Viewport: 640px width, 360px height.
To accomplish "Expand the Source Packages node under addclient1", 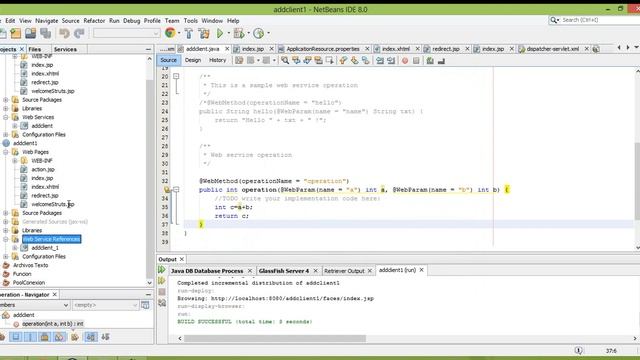I will pyautogui.click(x=6, y=213).
